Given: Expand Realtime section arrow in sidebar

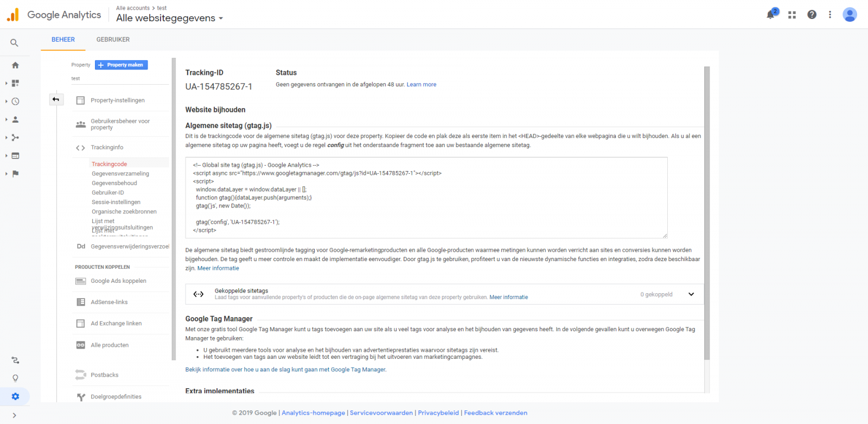Looking at the screenshot, I should click(6, 102).
